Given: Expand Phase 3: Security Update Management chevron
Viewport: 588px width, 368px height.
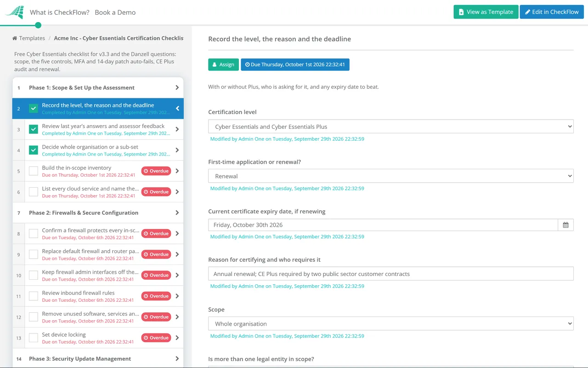Looking at the screenshot, I should click(177, 359).
